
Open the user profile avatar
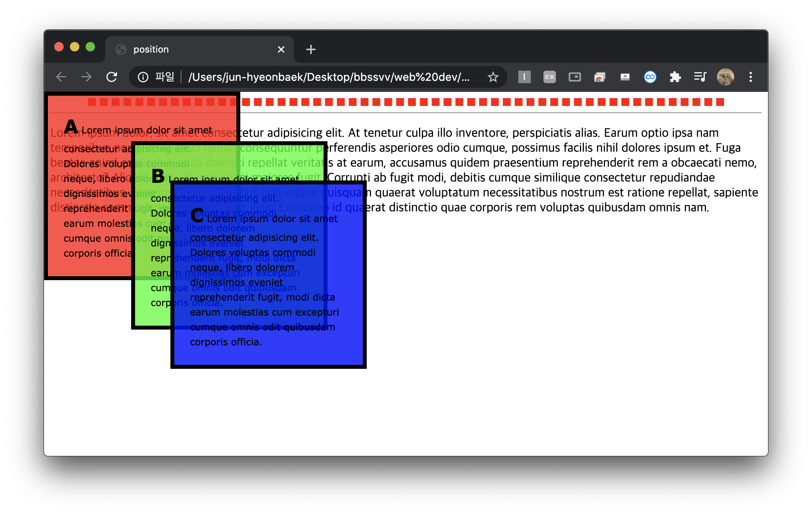(725, 77)
